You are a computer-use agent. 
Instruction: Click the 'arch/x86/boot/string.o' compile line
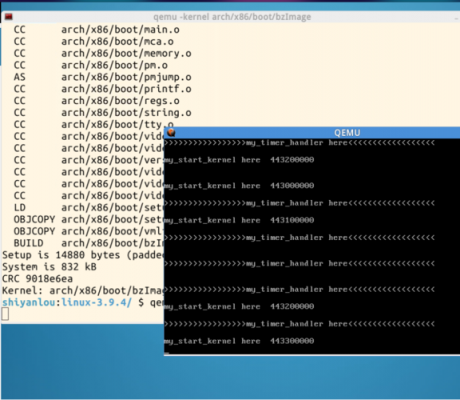[102, 113]
